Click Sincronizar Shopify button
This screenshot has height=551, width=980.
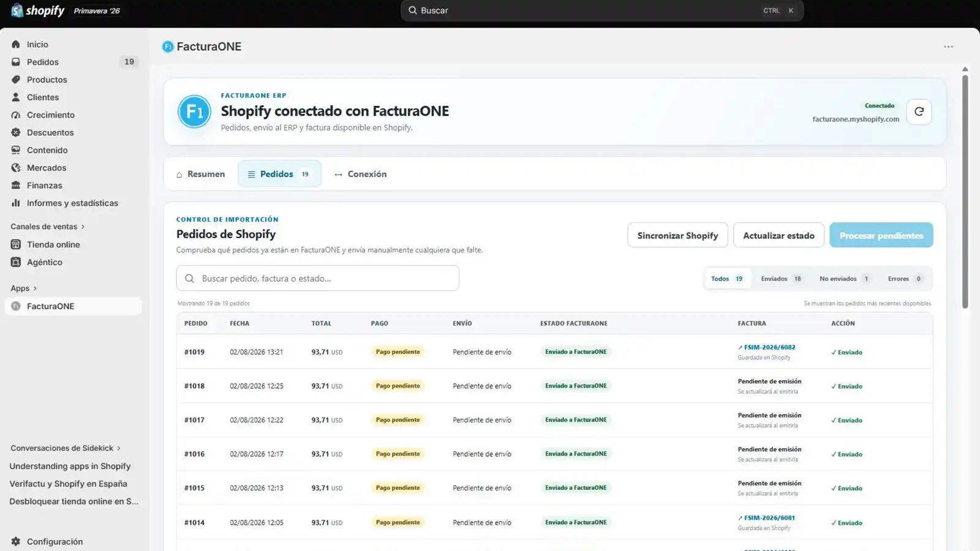pos(677,235)
